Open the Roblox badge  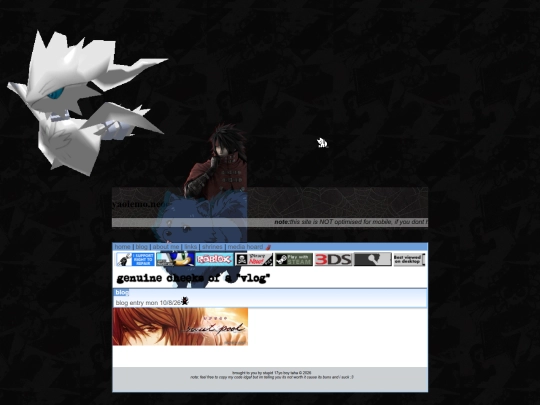pos(214,259)
